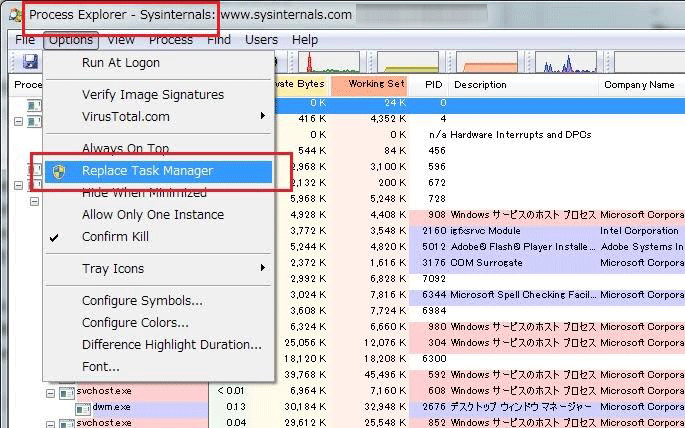Sort by Description column header
The width and height of the screenshot is (685, 428).
[523, 85]
